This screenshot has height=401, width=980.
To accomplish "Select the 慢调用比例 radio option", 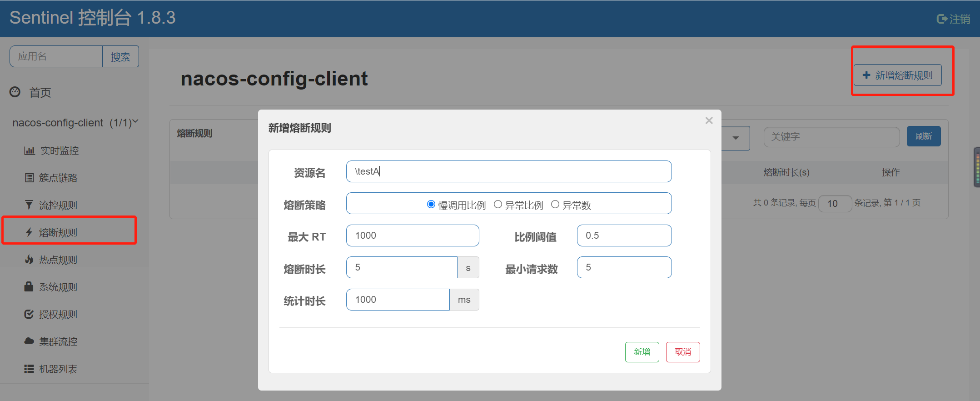I will [431, 205].
